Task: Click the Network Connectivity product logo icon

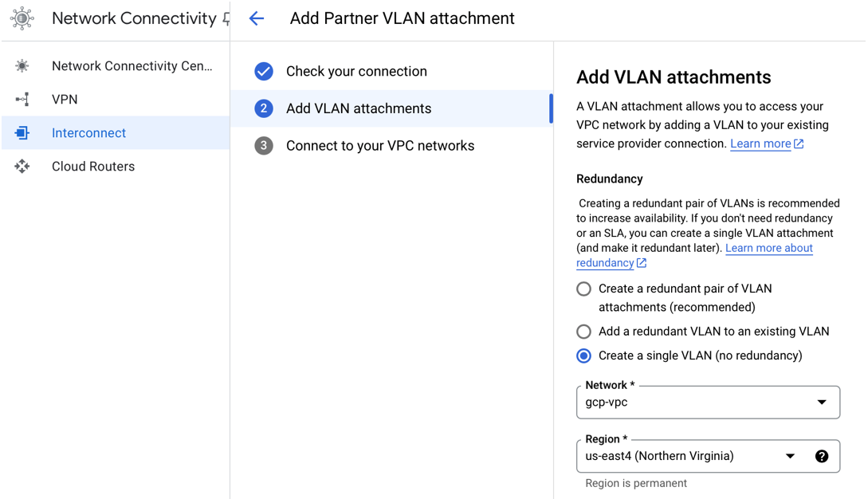Action: click(22, 18)
